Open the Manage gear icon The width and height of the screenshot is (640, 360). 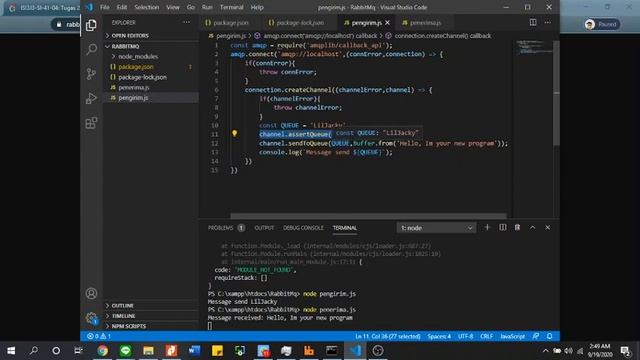[91, 318]
